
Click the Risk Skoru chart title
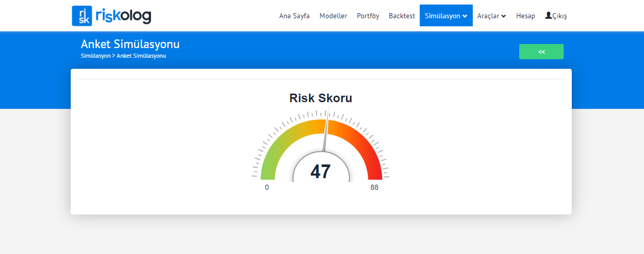321,98
